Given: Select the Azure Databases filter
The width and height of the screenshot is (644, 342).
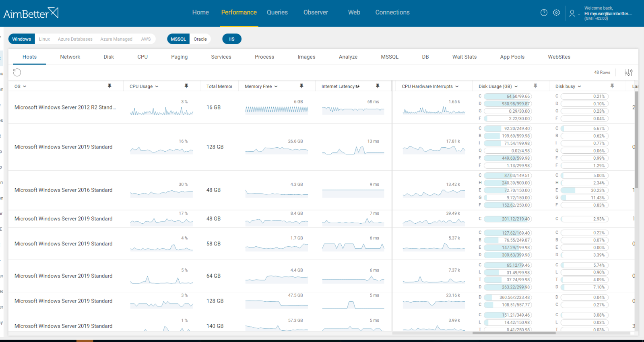Looking at the screenshot, I should (75, 39).
